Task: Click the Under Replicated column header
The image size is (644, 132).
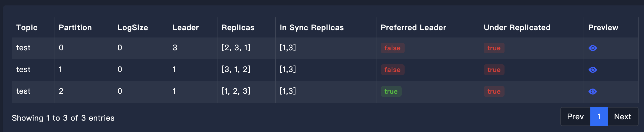Action: pos(517,27)
